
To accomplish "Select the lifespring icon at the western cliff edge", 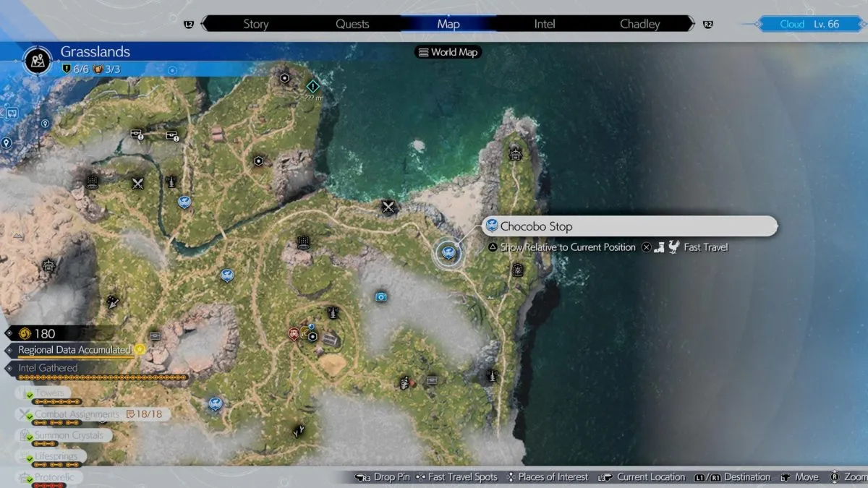I will tap(92, 182).
